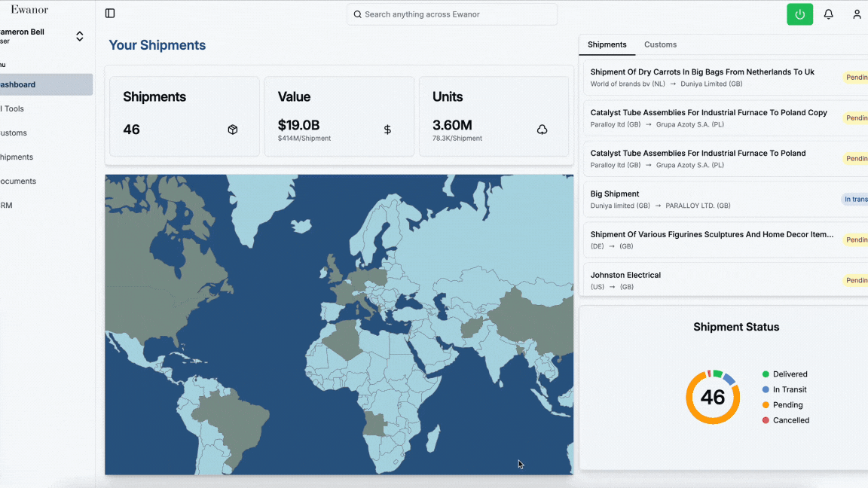Select the Shipments tab
The height and width of the screenshot is (488, 868).
coord(607,44)
